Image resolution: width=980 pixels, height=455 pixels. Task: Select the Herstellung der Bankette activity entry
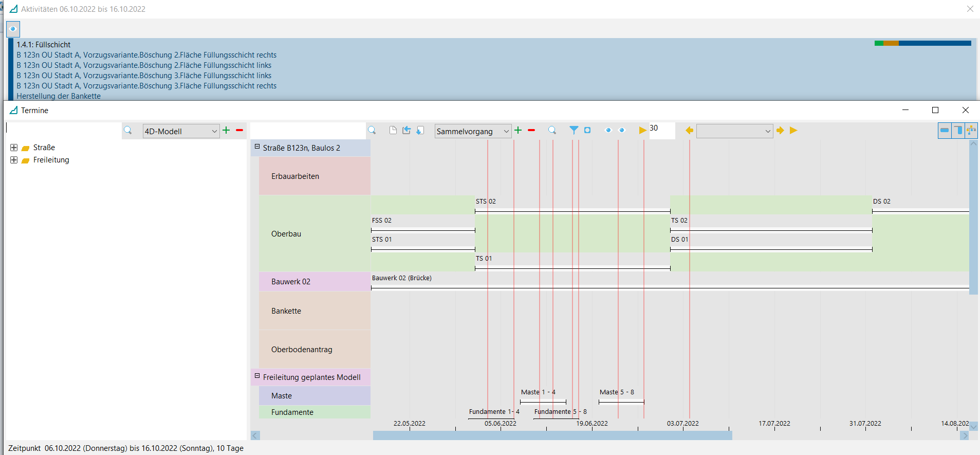click(59, 96)
